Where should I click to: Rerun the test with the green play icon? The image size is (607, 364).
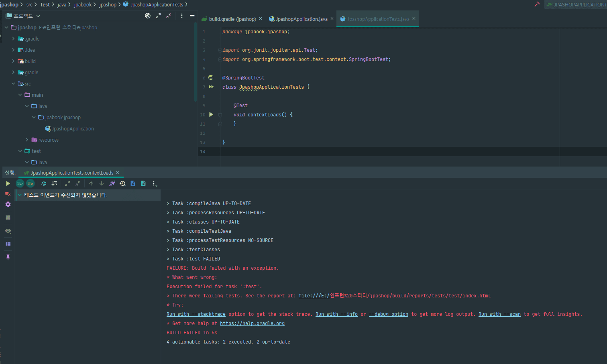click(8, 183)
